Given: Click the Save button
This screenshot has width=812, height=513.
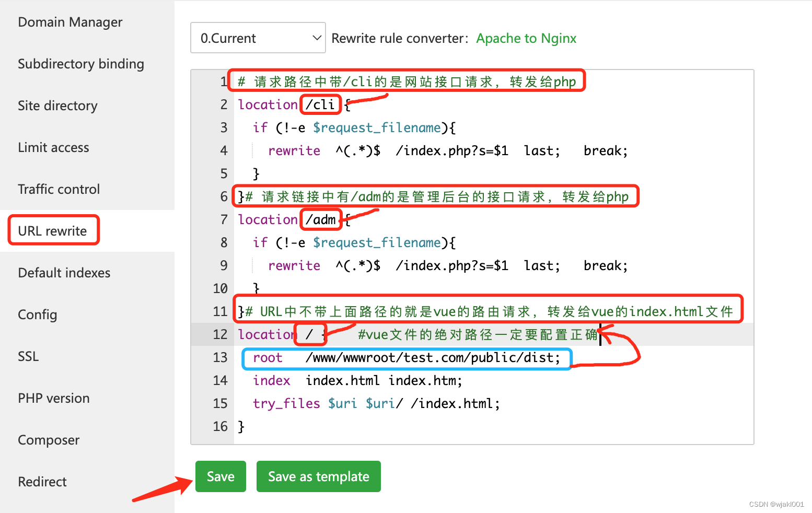Looking at the screenshot, I should tap(220, 476).
